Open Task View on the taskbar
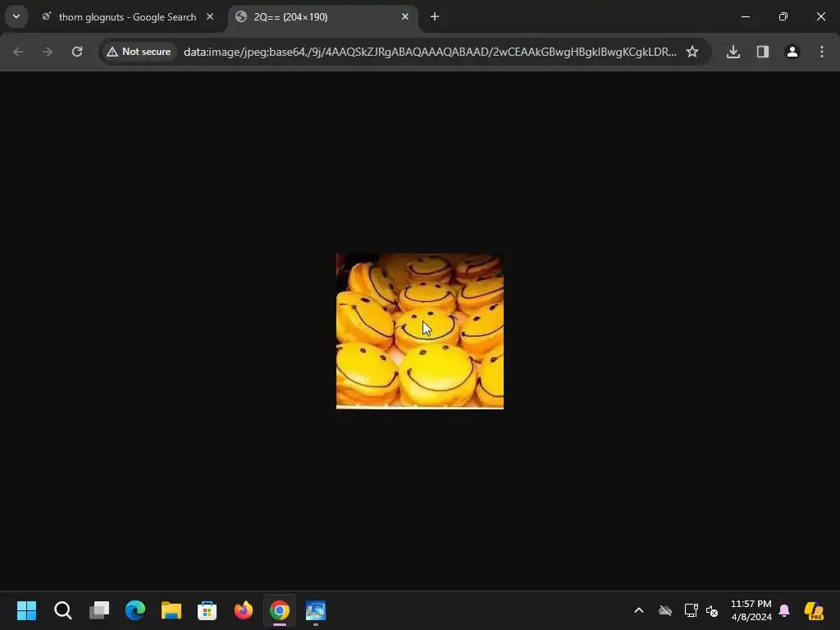The height and width of the screenshot is (630, 840). [99, 610]
